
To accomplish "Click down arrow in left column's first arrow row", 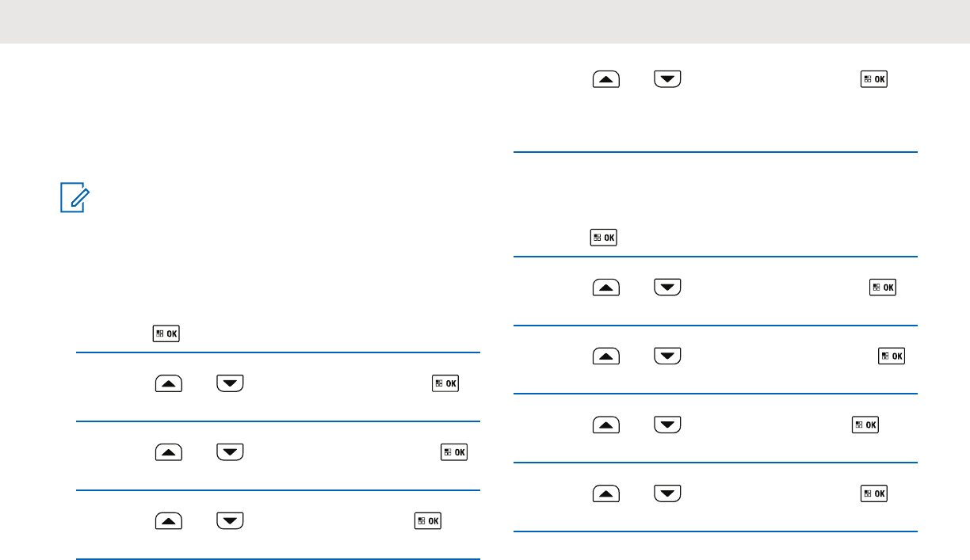I will pos(228,384).
